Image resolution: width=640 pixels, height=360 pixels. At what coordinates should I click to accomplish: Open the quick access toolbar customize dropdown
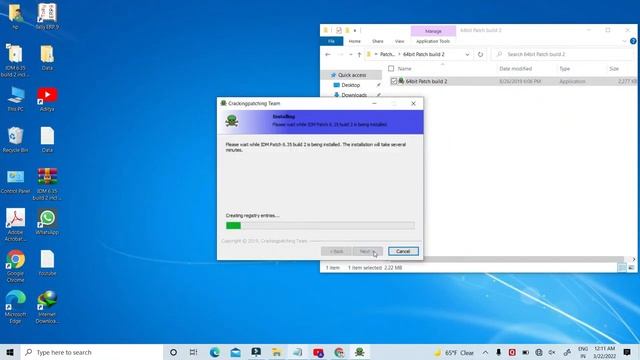[355, 30]
